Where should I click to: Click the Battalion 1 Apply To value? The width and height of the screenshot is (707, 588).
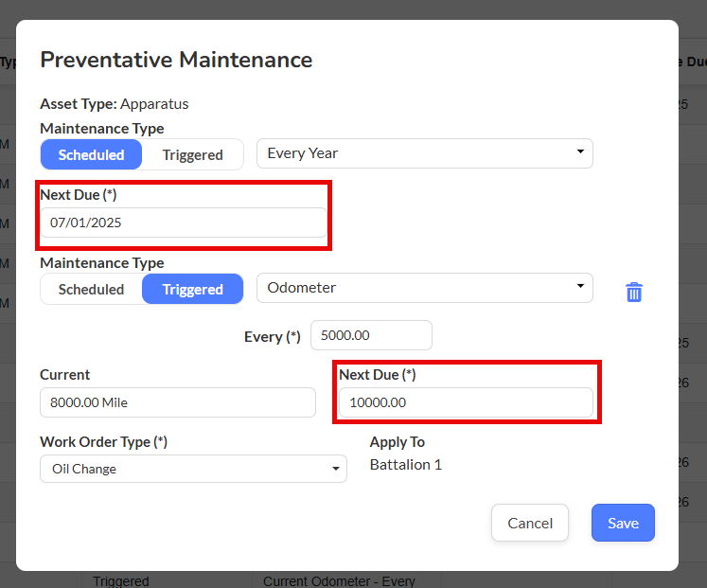click(x=405, y=464)
